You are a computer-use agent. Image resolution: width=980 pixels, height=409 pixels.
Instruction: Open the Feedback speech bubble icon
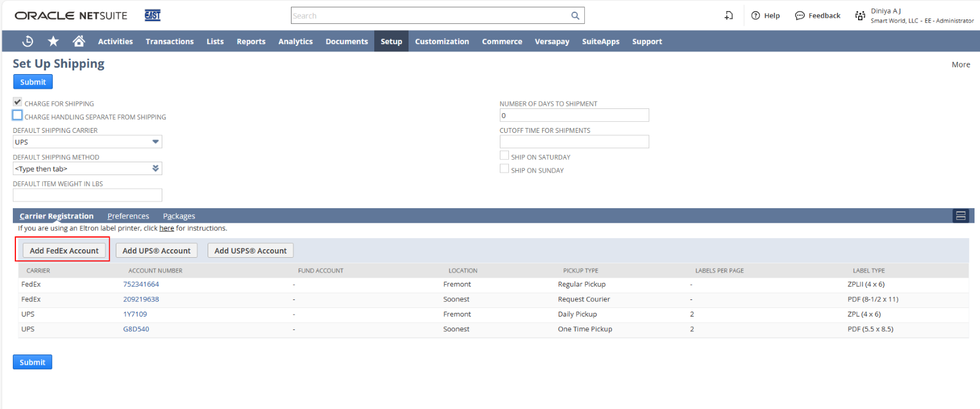click(x=799, y=16)
